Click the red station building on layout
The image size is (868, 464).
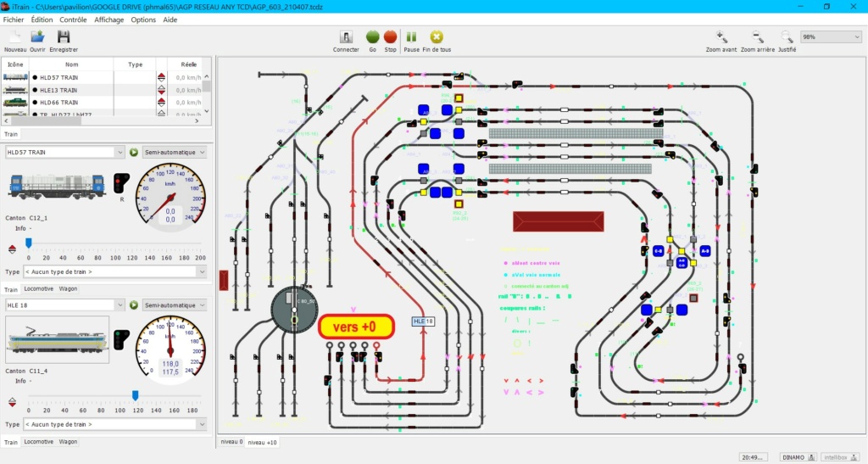(558, 221)
